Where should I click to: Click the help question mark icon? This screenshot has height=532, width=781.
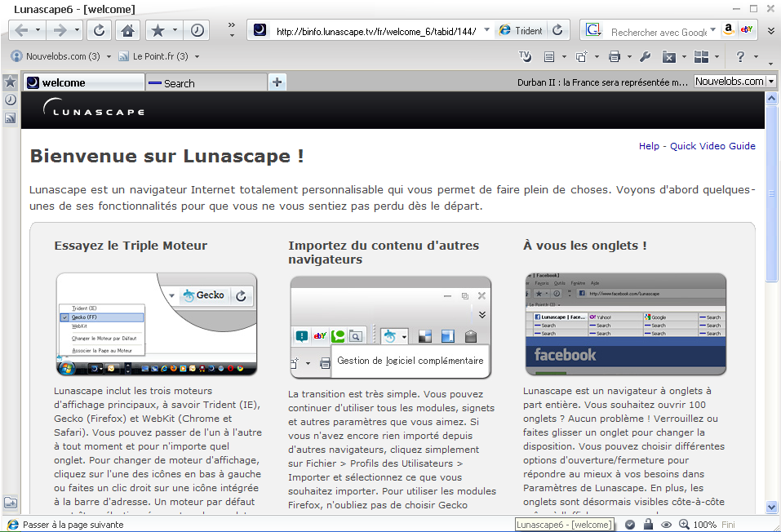pyautogui.click(x=740, y=57)
